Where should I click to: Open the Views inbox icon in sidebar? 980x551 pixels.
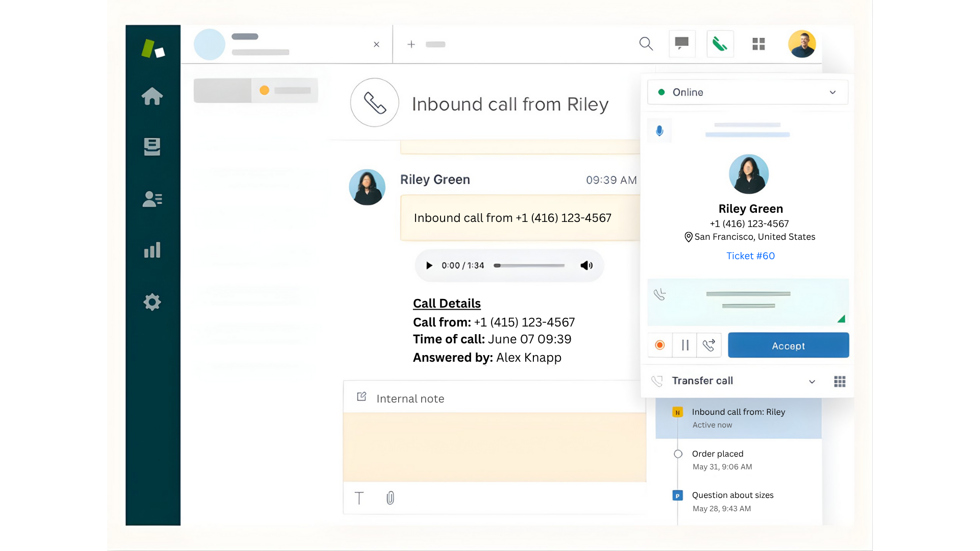coord(152,147)
